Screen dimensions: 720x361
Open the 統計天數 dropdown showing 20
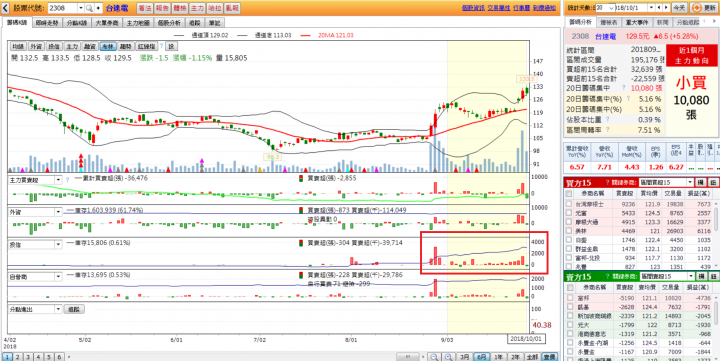click(x=605, y=8)
